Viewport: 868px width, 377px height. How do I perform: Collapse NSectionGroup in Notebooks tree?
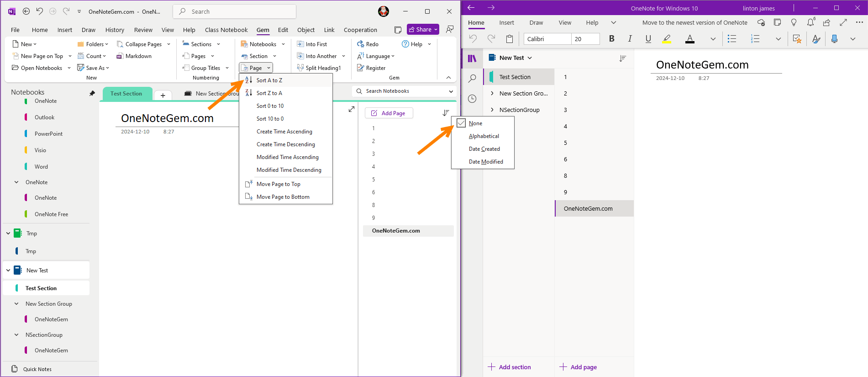(x=16, y=335)
